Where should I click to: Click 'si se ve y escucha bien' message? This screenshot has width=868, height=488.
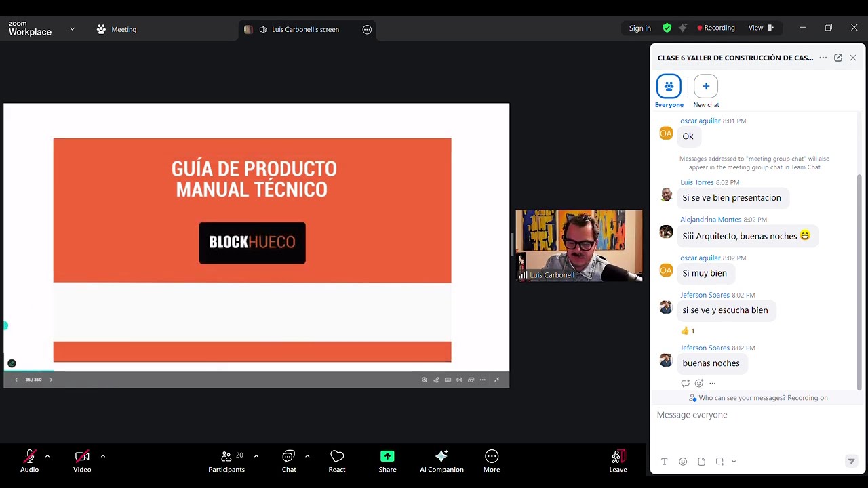(725, 310)
